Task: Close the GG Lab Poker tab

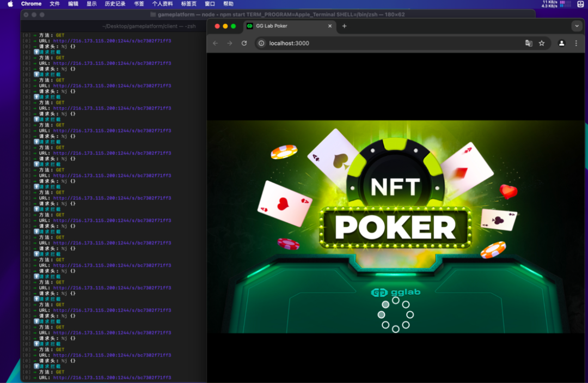Action: pos(330,26)
